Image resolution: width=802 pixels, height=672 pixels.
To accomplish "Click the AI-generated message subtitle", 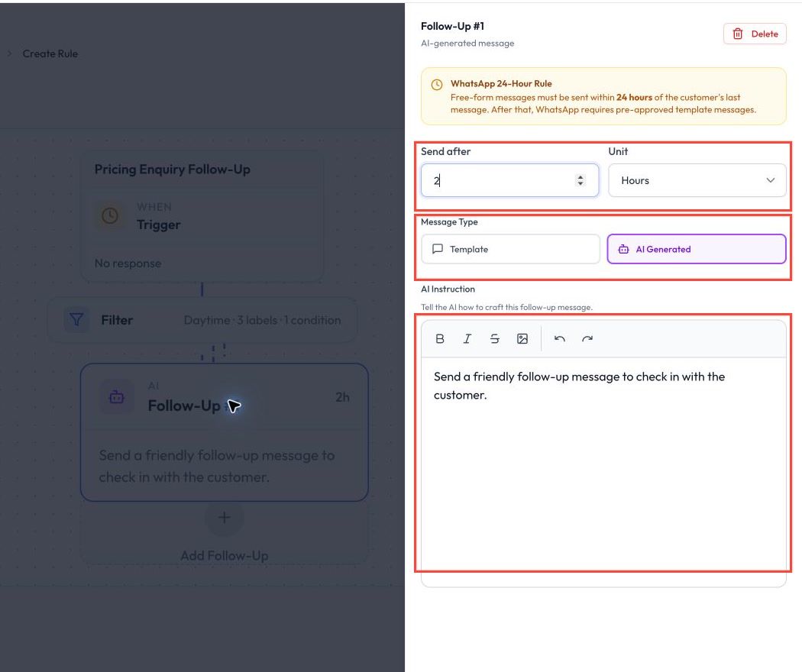I will point(467,44).
